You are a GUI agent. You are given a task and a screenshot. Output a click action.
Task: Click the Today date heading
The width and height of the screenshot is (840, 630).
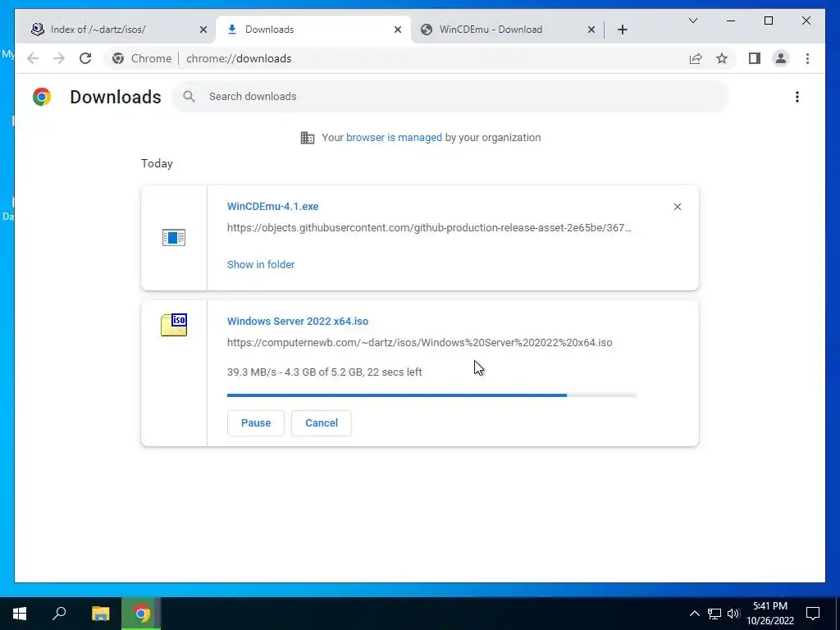click(157, 164)
